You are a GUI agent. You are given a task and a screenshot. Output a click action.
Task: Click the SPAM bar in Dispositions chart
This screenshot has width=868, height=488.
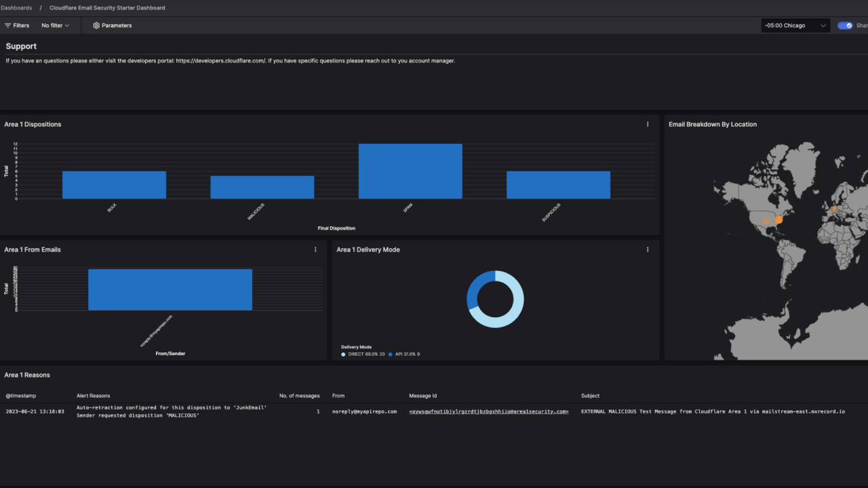pyautogui.click(x=410, y=171)
